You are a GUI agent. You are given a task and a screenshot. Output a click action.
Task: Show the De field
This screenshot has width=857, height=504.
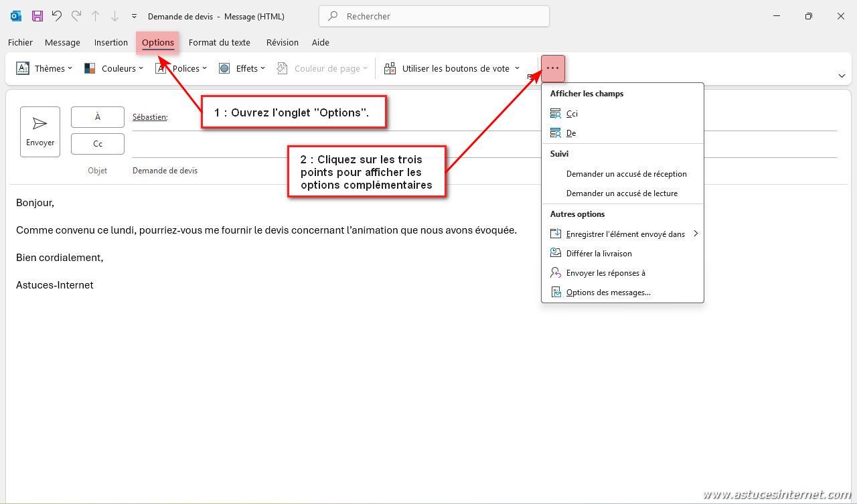point(570,133)
